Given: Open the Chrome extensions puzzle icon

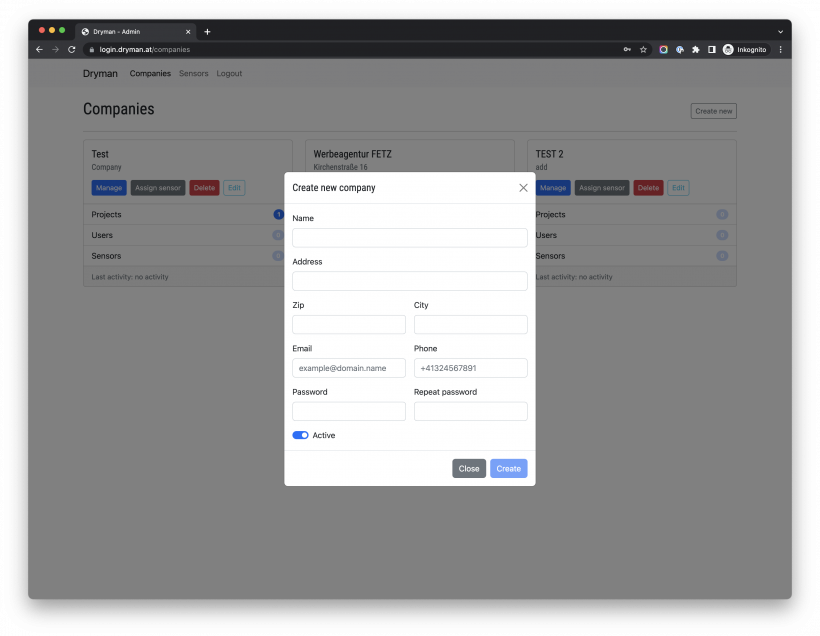Looking at the screenshot, I should 695,49.
